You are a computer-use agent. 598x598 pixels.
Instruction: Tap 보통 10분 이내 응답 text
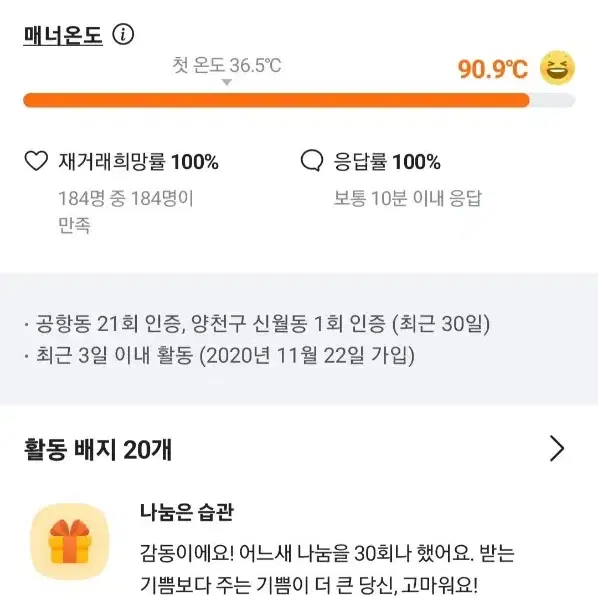408,198
